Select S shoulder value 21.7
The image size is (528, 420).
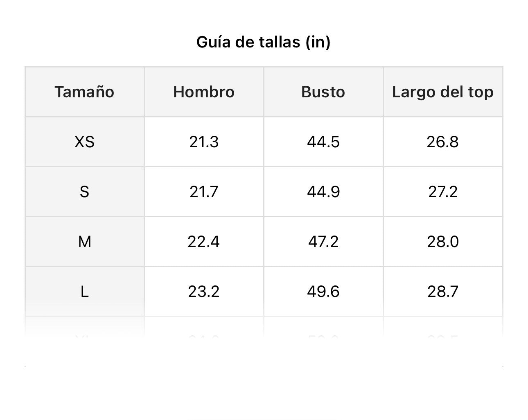click(204, 192)
